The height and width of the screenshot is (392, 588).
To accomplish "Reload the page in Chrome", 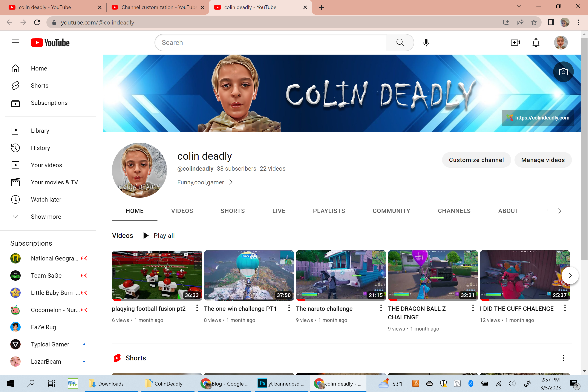I will [37, 23].
